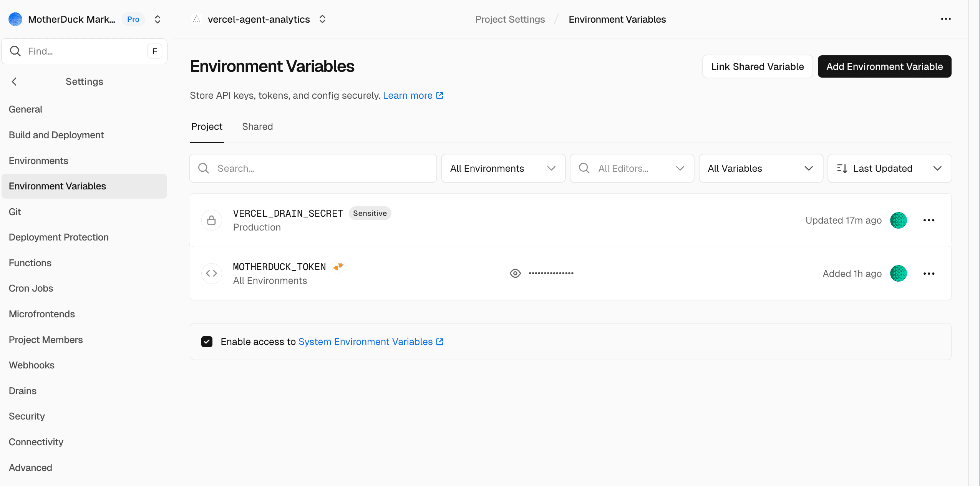Click the back arrow next to Settings

(x=14, y=81)
